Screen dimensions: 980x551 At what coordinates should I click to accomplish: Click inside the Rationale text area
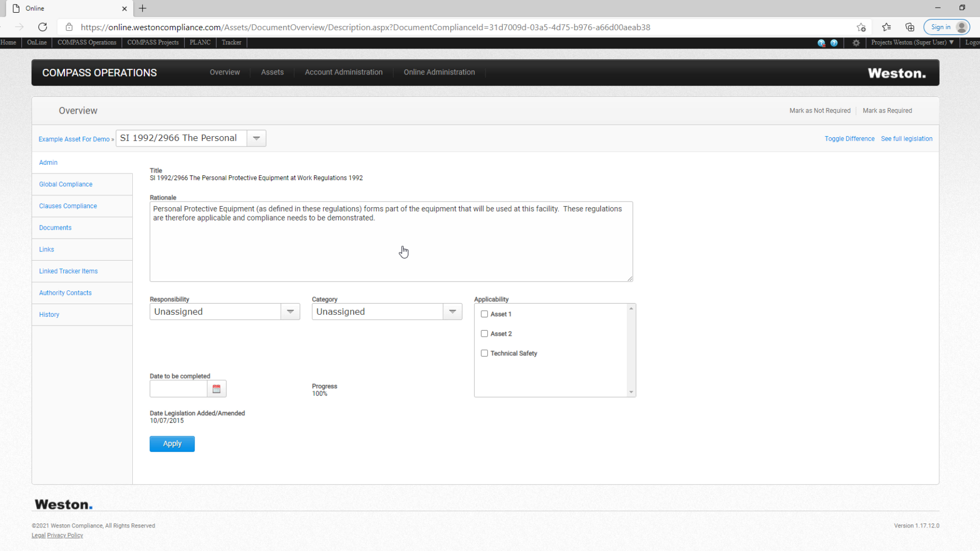pos(391,242)
